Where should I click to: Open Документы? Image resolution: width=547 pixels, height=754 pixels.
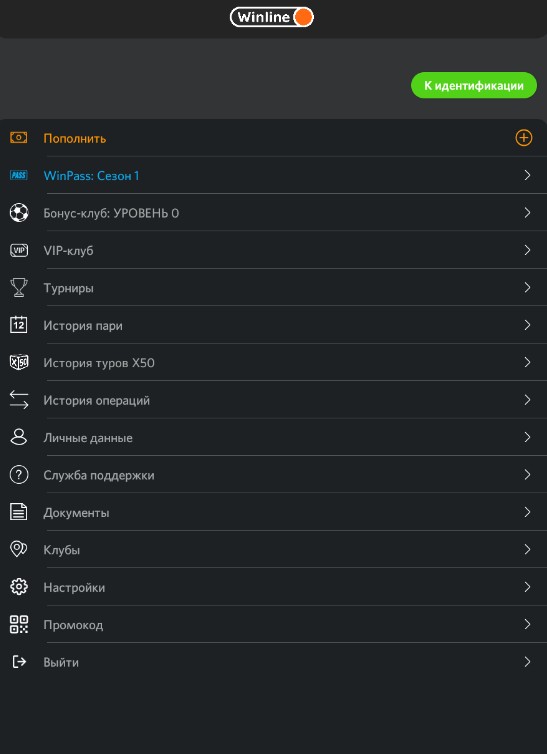coord(76,513)
